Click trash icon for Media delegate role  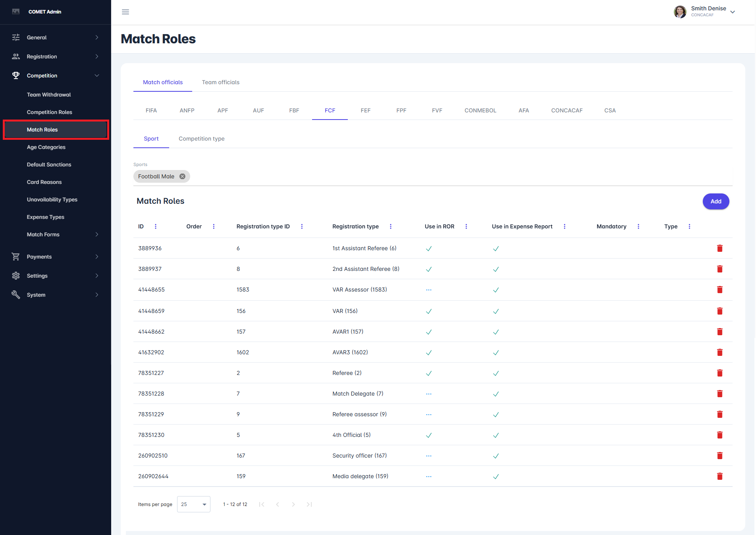tap(719, 476)
